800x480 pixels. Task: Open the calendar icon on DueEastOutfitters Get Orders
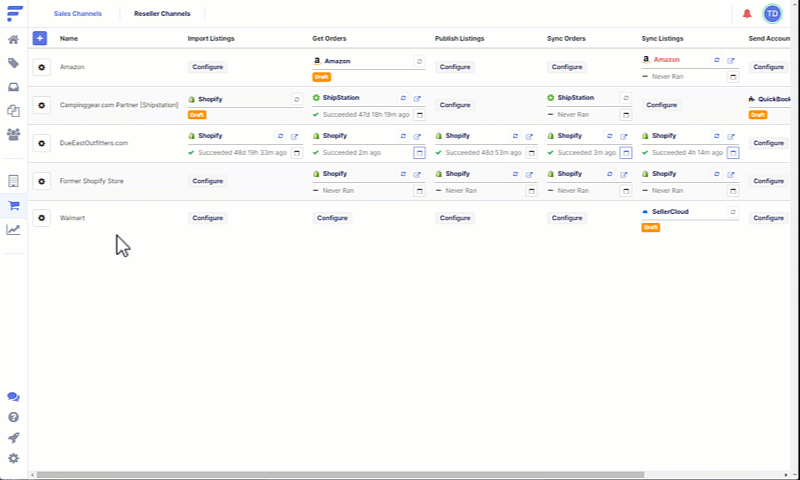tap(419, 153)
